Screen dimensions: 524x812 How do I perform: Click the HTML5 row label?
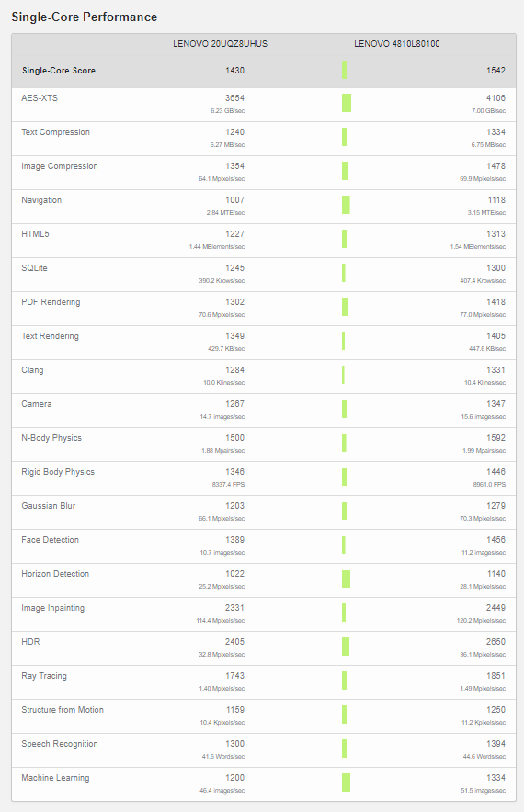[35, 234]
